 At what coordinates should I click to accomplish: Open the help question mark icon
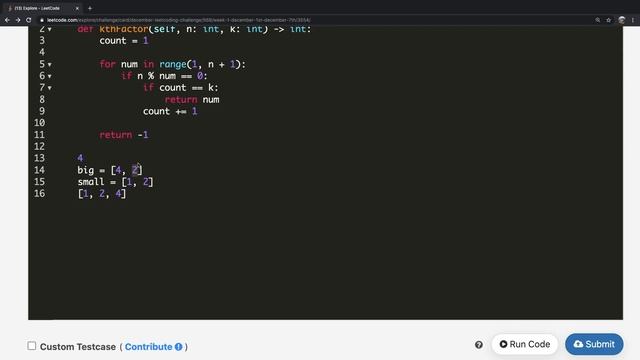tap(479, 345)
